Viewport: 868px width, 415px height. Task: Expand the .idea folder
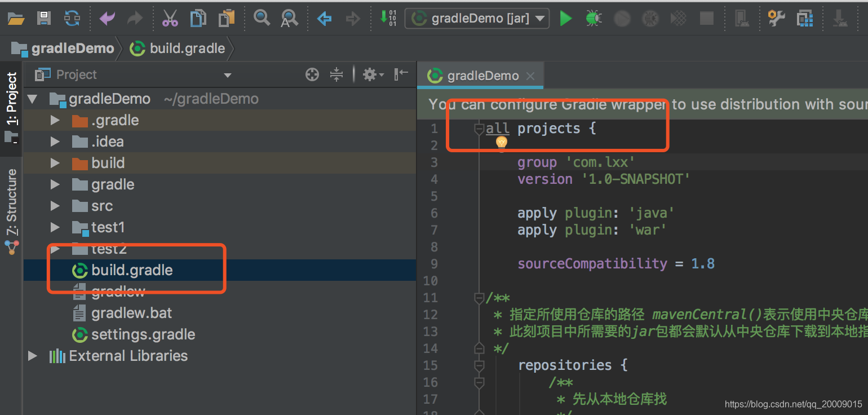(55, 142)
